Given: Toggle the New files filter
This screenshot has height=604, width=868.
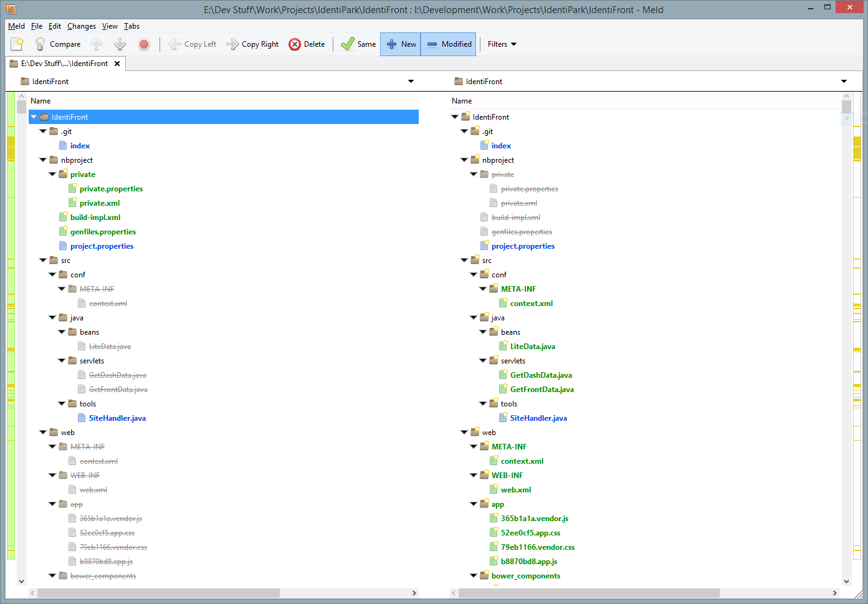Looking at the screenshot, I should tap(401, 44).
